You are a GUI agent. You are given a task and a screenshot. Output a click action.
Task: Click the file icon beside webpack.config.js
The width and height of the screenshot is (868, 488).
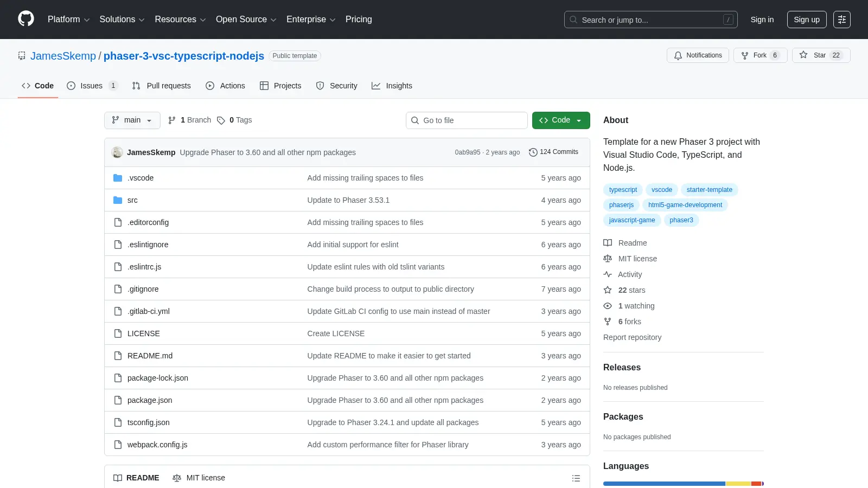click(x=118, y=445)
